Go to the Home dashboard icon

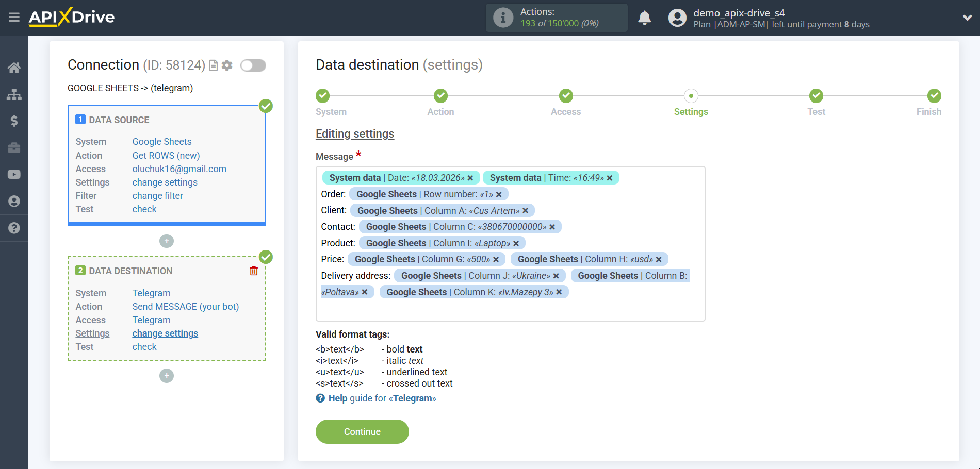pyautogui.click(x=14, y=68)
